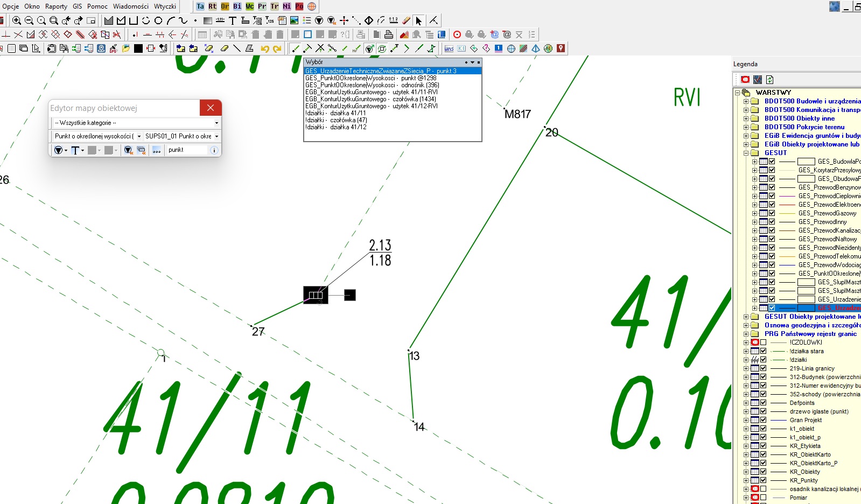
Task: Expand BDOT500 Budowle i urządzenia group
Action: [746, 101]
